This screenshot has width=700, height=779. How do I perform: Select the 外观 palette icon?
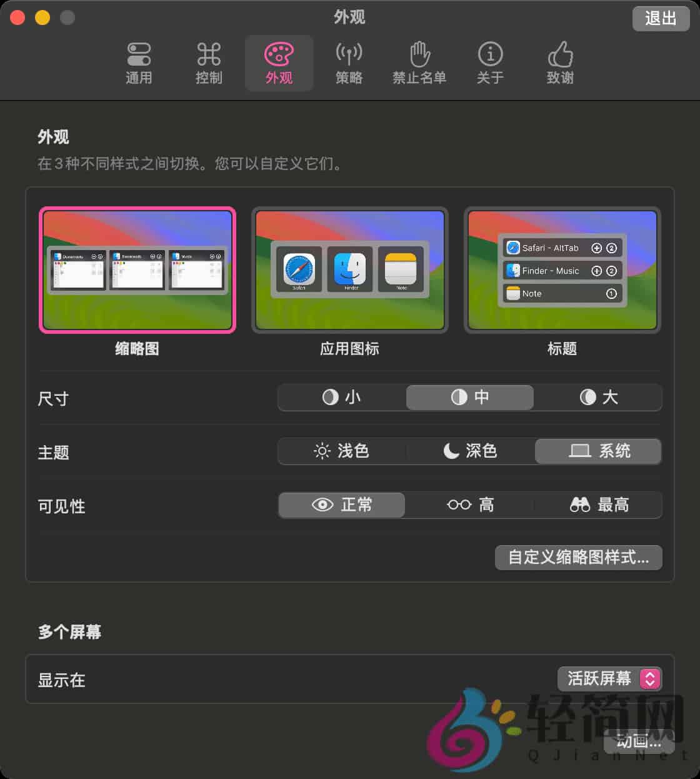pos(279,63)
